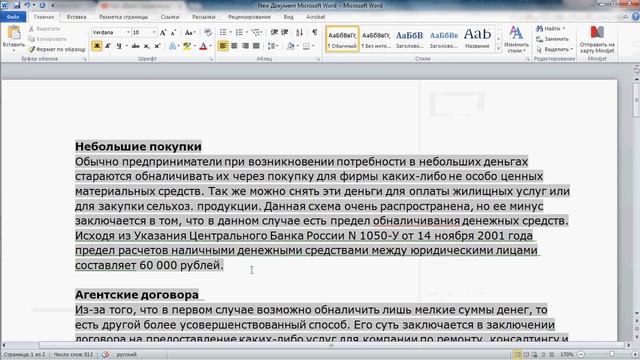Expand the styles gallery More arrow
Image resolution: width=640 pixels, height=360 pixels.
tap(498, 49)
